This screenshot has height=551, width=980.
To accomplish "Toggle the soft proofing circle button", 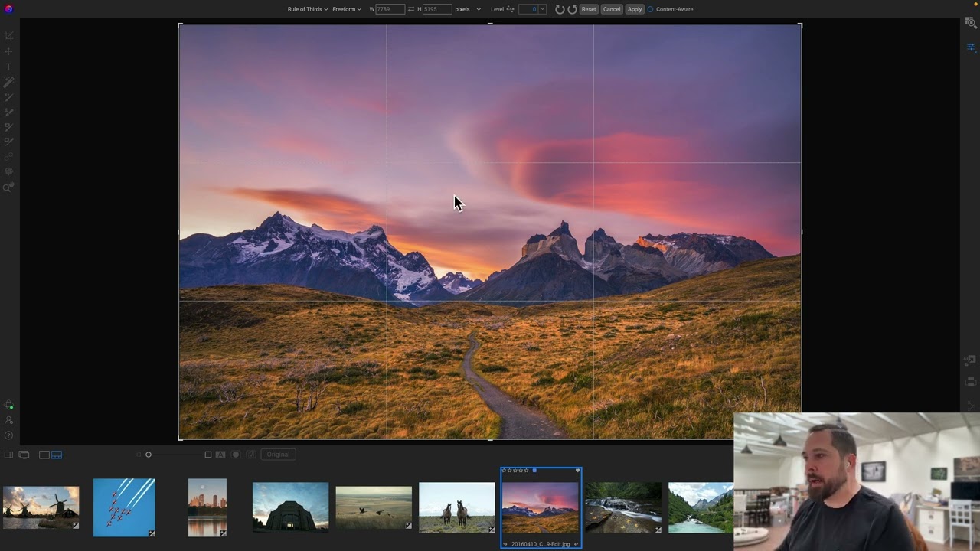I will coord(236,455).
